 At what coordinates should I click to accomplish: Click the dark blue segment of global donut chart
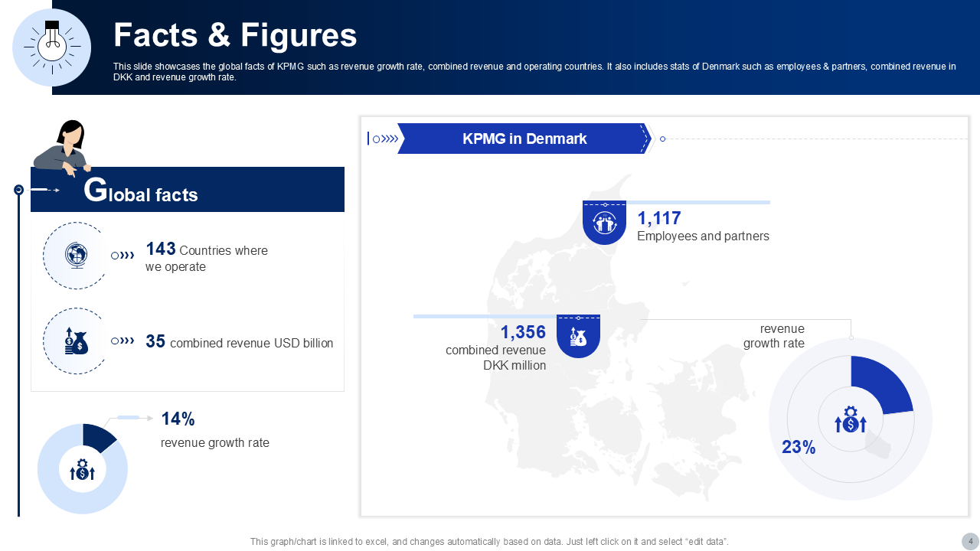point(98,436)
